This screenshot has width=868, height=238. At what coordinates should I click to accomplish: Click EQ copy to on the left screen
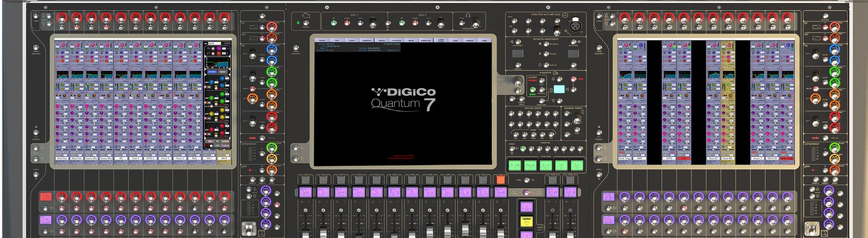coord(225,146)
